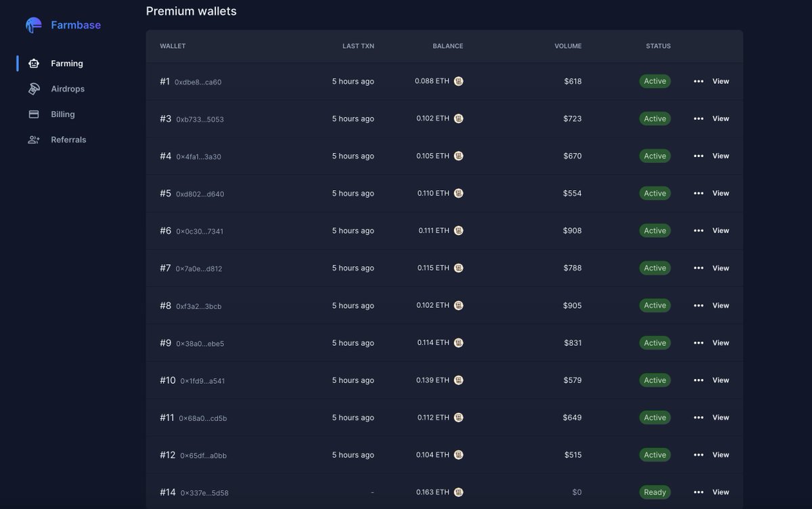Click the Billing card icon
Screen dimensions: 812x509
coord(34,114)
